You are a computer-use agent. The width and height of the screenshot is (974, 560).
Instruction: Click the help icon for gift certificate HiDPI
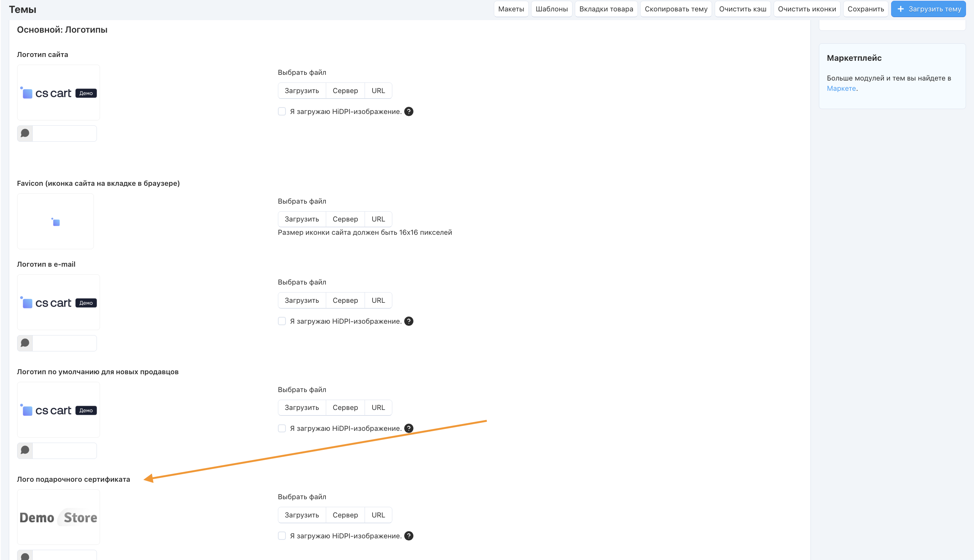tap(409, 536)
